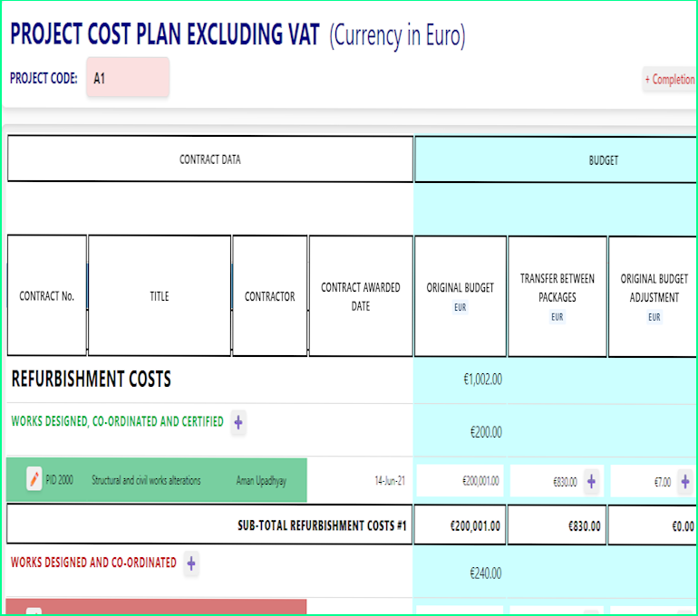The width and height of the screenshot is (698, 616).
Task: Select the Structural and civil works alterations row
Action: point(146,481)
